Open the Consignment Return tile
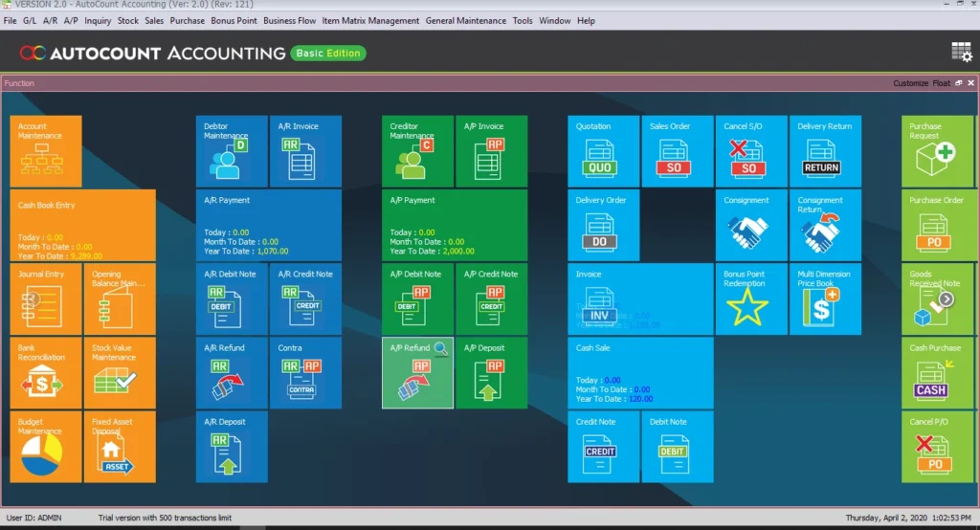 pos(825,225)
